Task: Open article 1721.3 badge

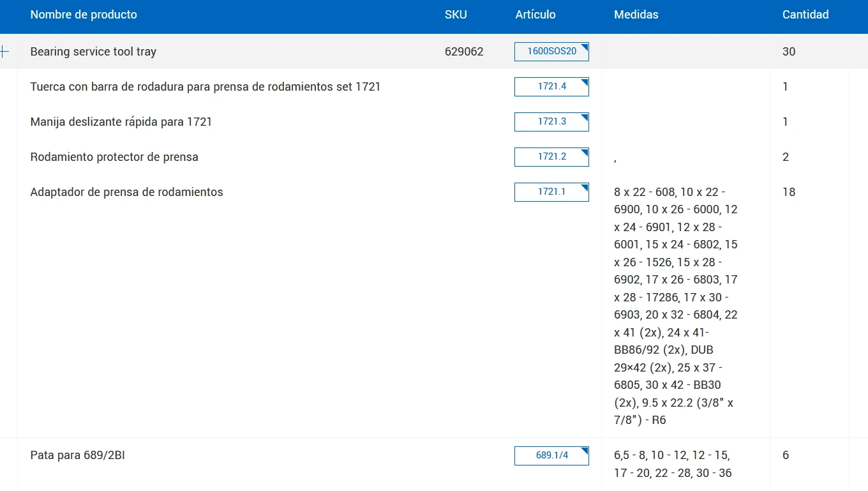Action: click(551, 122)
